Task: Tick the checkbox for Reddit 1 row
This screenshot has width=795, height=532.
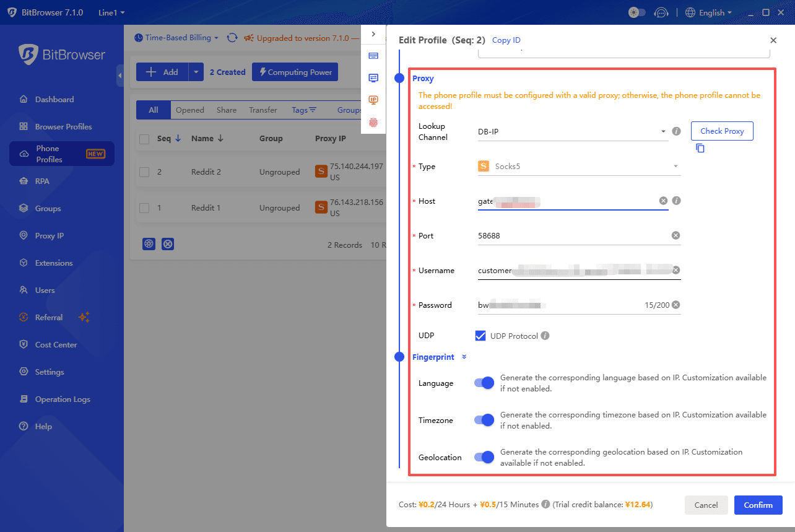Action: 144,208
